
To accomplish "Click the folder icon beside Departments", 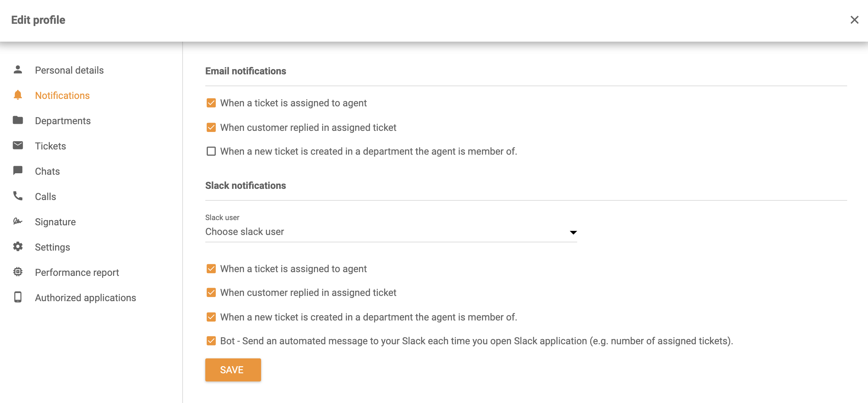I will (18, 120).
